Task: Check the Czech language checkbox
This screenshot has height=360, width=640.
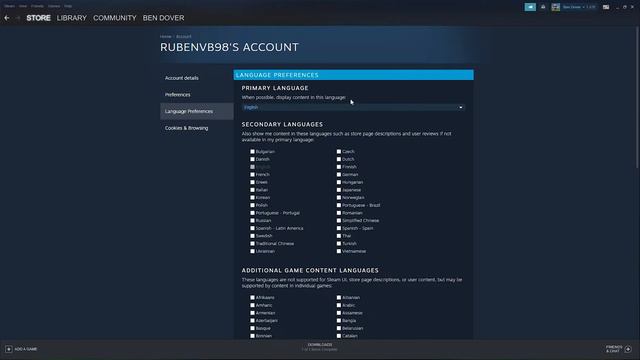Action: 339,151
